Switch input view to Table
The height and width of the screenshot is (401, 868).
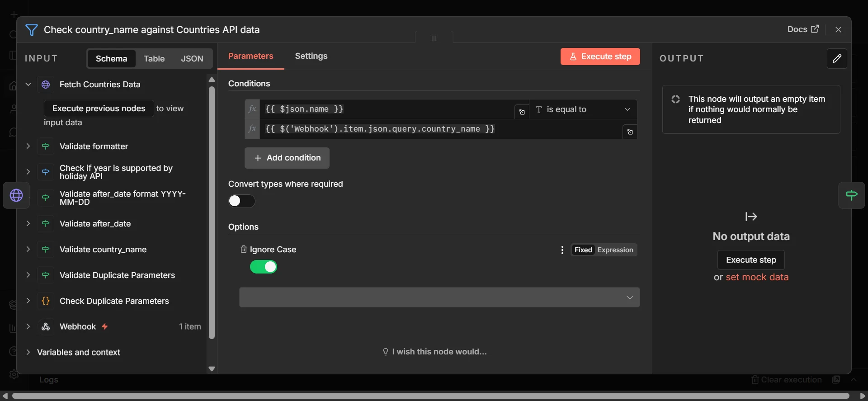coord(154,59)
